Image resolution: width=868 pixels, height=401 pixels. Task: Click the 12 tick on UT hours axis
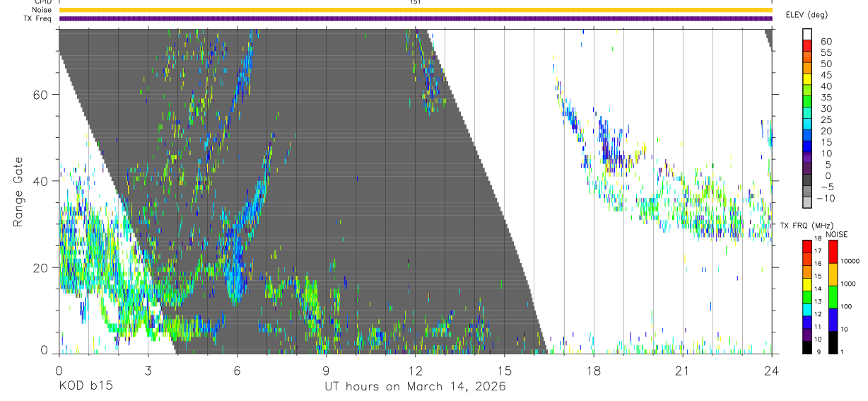[415, 370]
